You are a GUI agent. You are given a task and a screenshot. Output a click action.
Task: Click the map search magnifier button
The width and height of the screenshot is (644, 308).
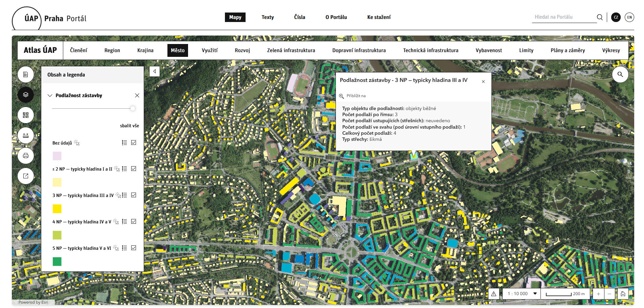(x=620, y=74)
